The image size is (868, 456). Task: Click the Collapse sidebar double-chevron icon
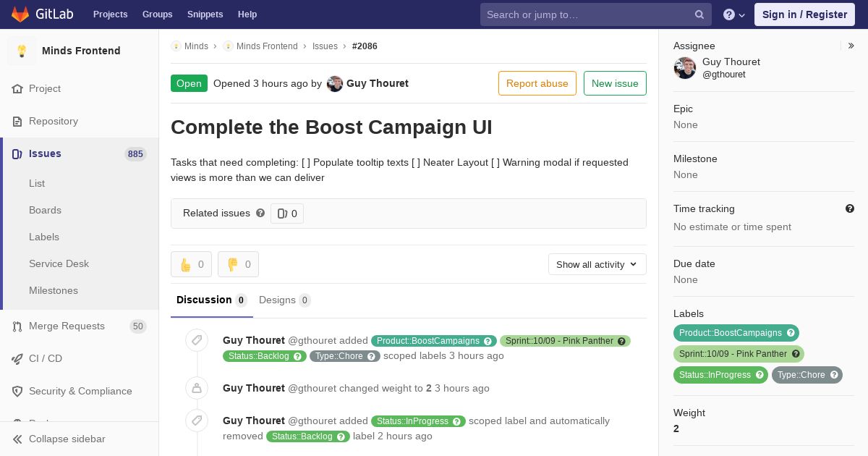[x=17, y=439]
